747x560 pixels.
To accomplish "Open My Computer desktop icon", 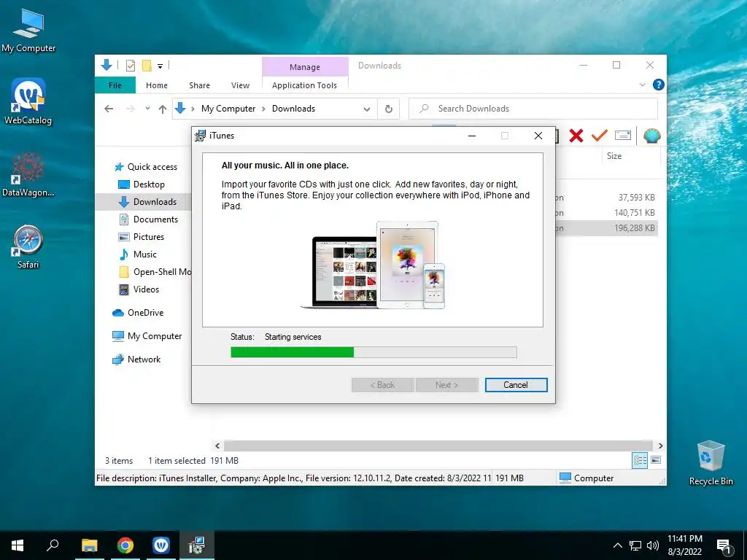I will pyautogui.click(x=28, y=30).
